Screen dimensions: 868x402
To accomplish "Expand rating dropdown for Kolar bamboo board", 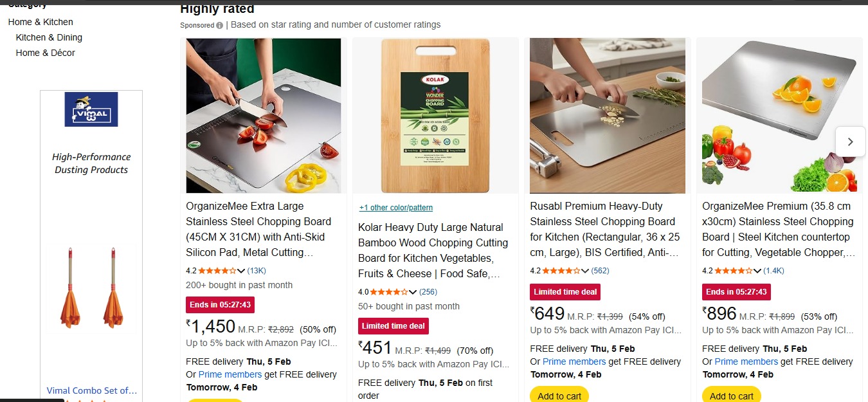I will point(413,292).
